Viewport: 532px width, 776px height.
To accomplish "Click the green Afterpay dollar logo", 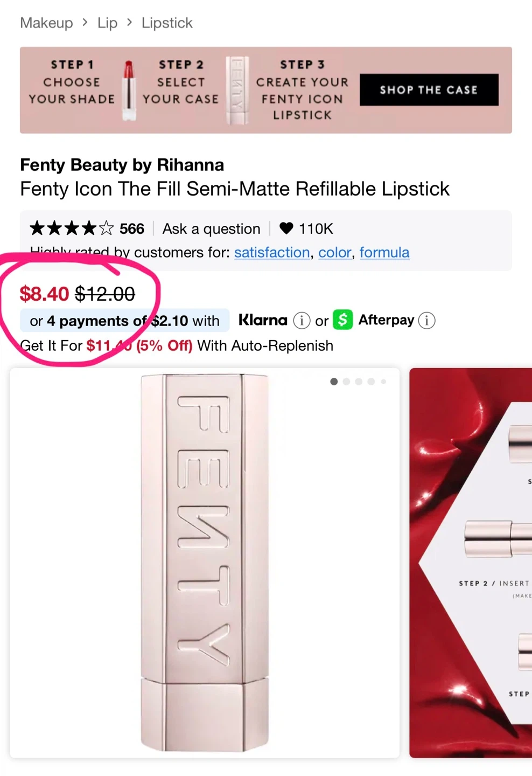I will (x=342, y=320).
